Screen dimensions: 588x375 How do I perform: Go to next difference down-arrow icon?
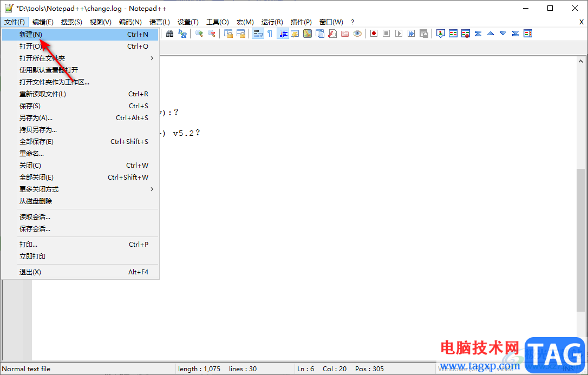coord(503,34)
